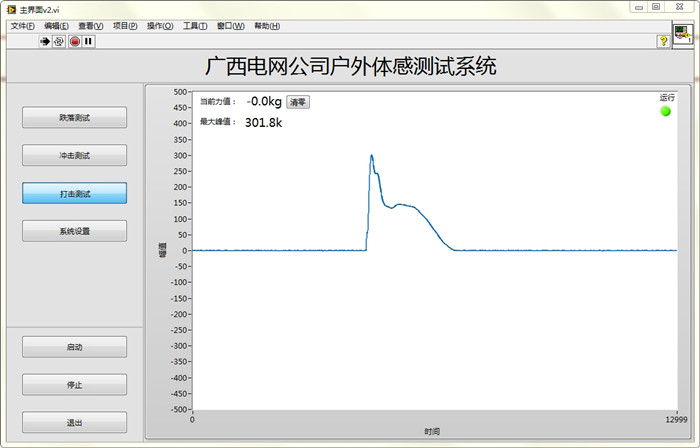Click the title 广西电网公司户外体感测试系统

[351, 66]
